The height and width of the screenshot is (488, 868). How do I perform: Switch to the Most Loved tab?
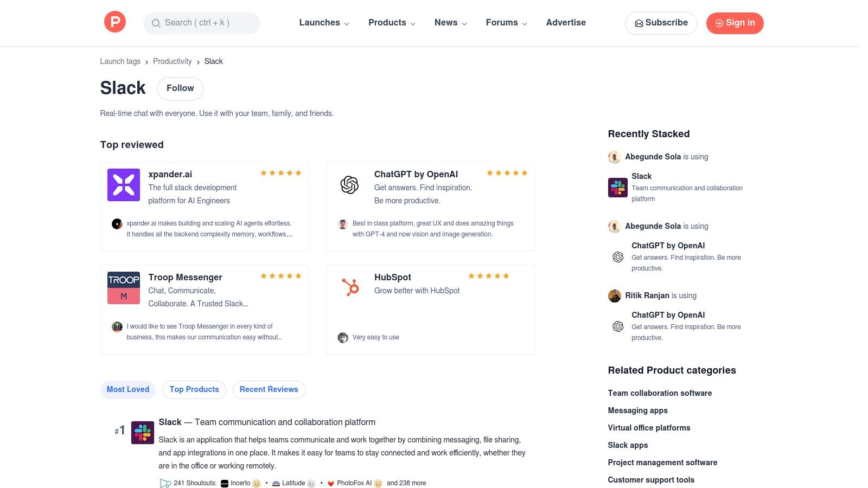127,389
